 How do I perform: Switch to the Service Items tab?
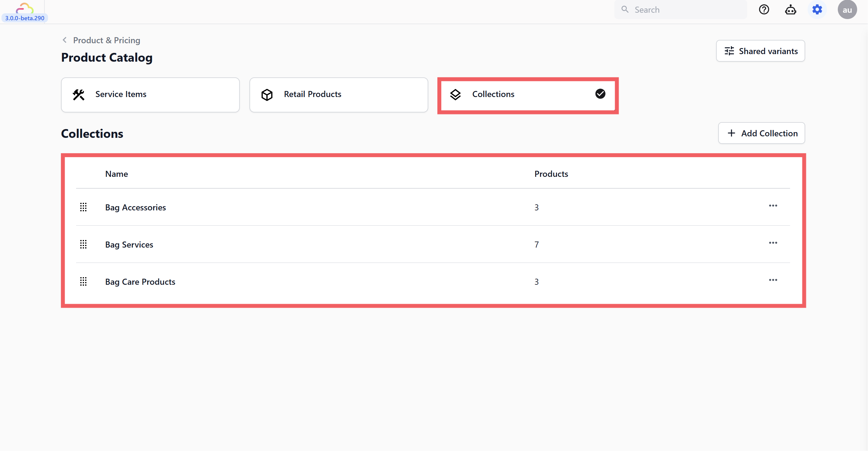[x=150, y=94]
